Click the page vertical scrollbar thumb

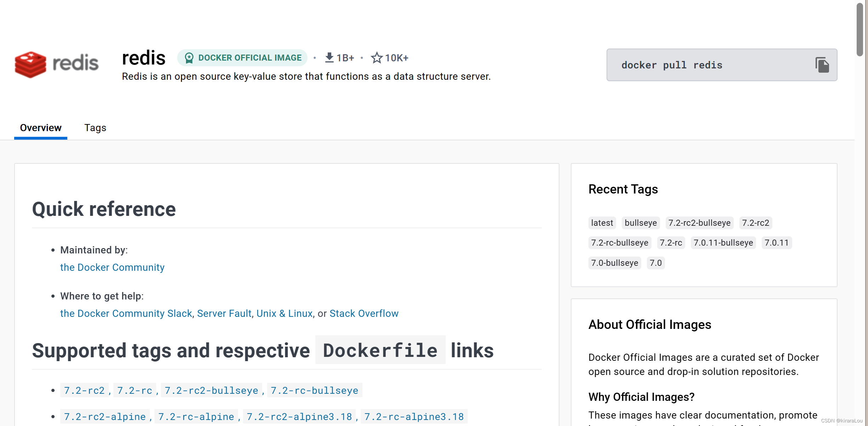coord(860,29)
